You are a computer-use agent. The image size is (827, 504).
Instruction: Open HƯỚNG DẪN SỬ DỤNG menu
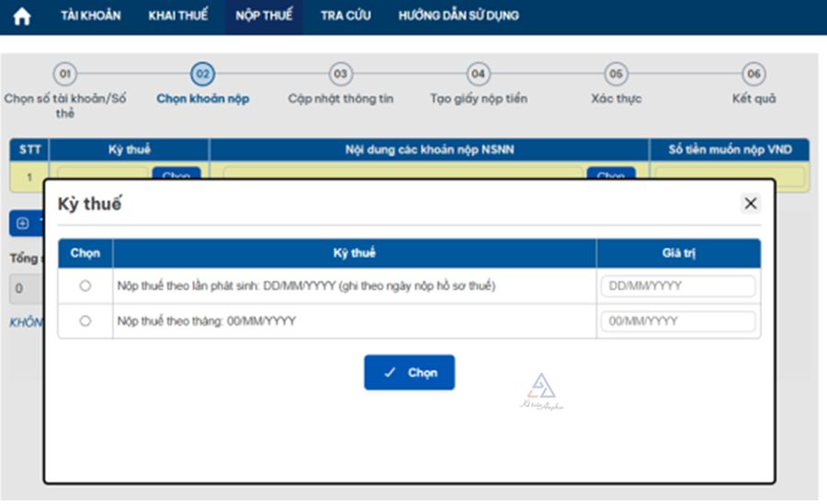point(458,16)
